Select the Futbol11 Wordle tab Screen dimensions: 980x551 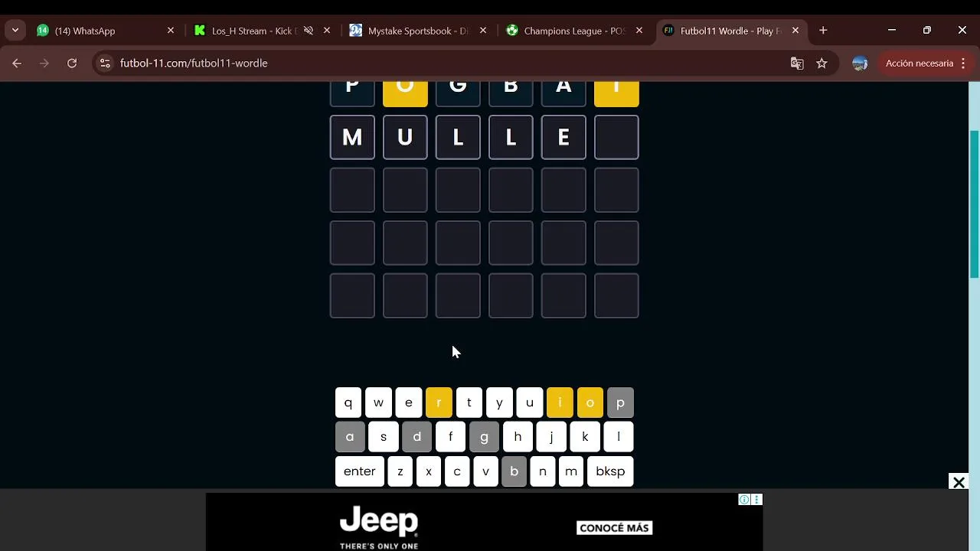(x=731, y=31)
